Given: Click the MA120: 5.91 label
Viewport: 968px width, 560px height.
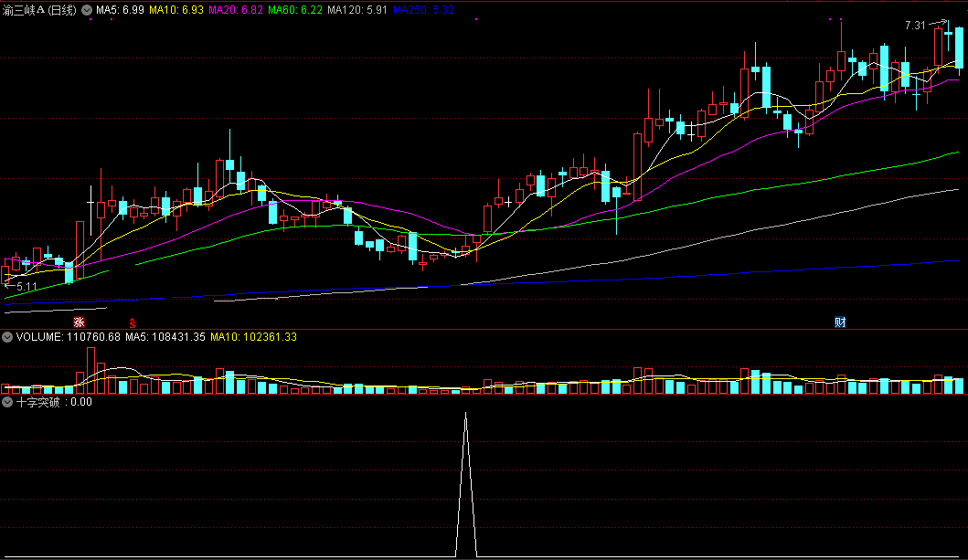Looking at the screenshot, I should [357, 10].
